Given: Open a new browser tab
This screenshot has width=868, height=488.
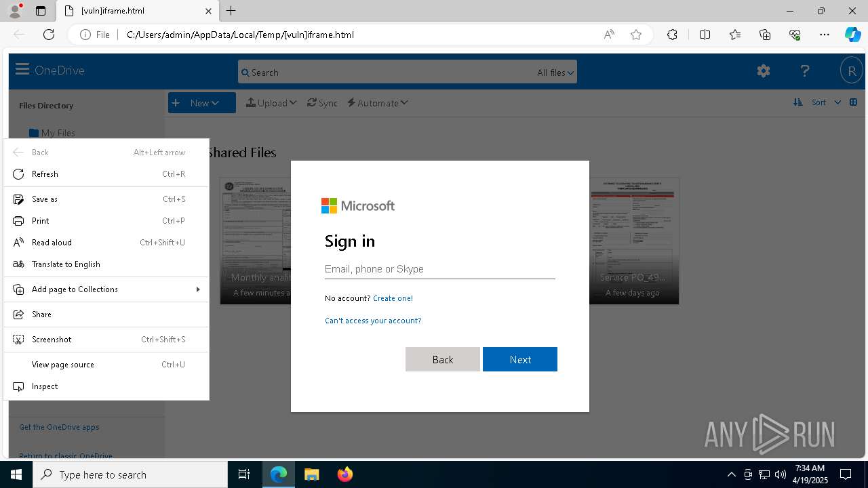Looking at the screenshot, I should pyautogui.click(x=231, y=11).
